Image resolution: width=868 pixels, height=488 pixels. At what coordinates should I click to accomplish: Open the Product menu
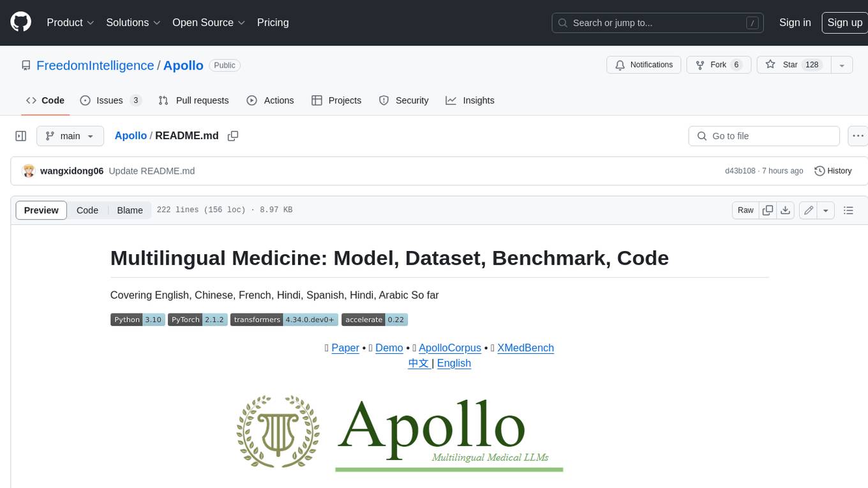click(70, 22)
